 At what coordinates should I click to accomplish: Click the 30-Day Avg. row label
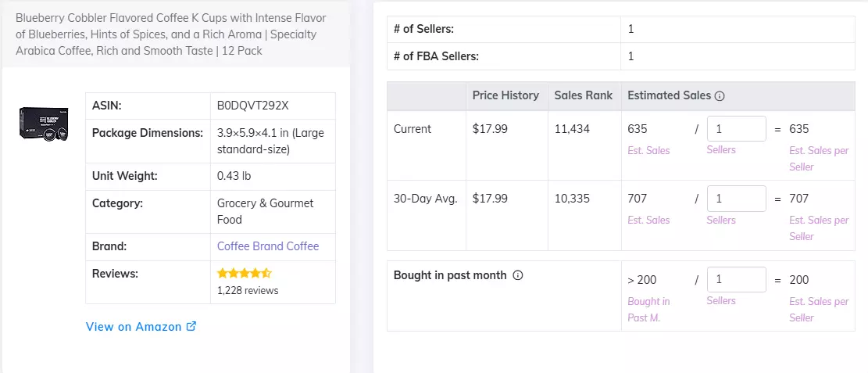click(425, 199)
